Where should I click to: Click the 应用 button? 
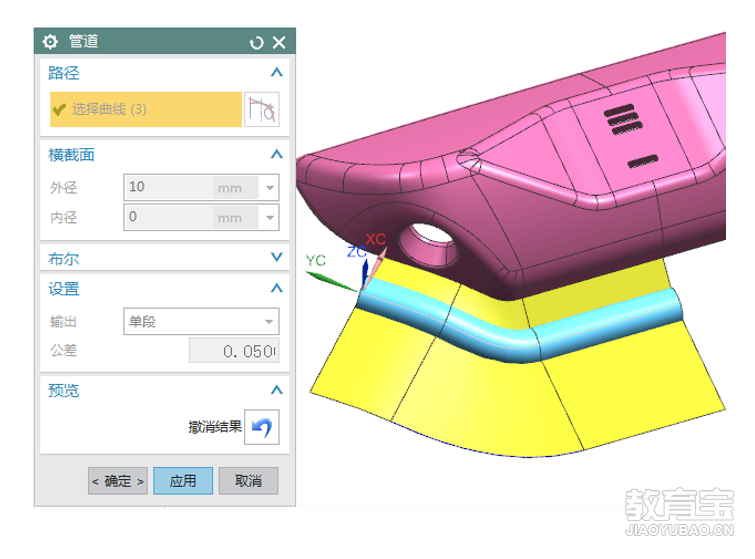pyautogui.click(x=183, y=481)
